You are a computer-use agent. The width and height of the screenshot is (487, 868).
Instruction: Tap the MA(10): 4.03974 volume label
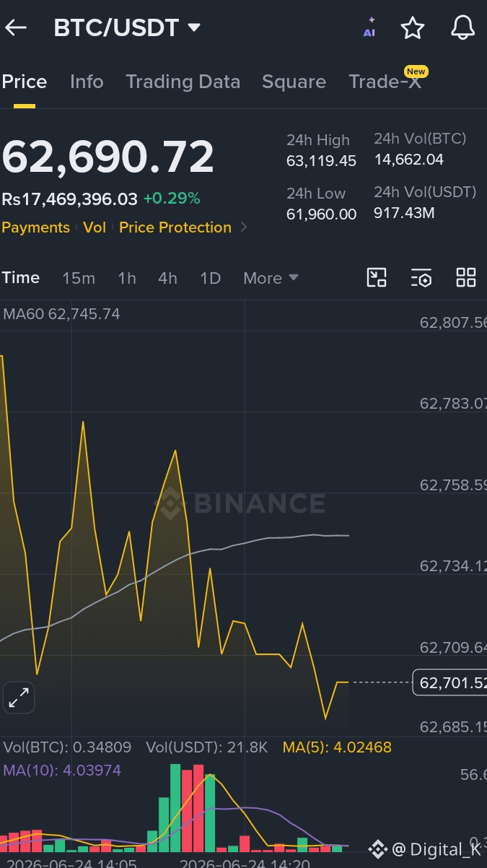click(x=62, y=771)
